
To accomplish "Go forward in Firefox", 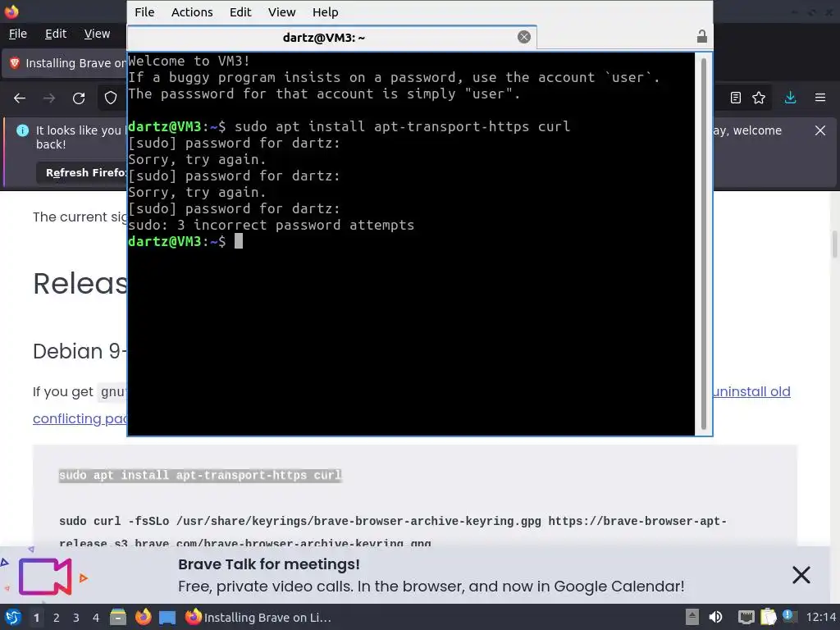I will click(x=49, y=98).
